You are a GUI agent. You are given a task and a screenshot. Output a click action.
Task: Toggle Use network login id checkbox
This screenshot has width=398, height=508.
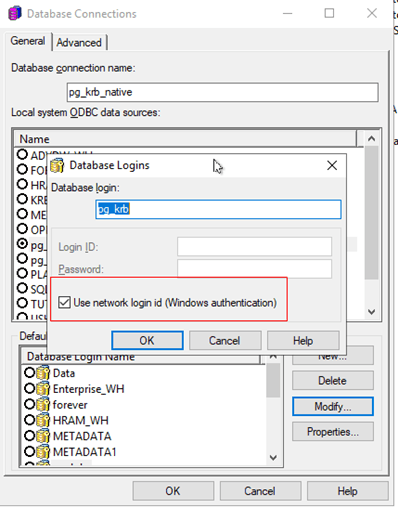pyautogui.click(x=64, y=303)
